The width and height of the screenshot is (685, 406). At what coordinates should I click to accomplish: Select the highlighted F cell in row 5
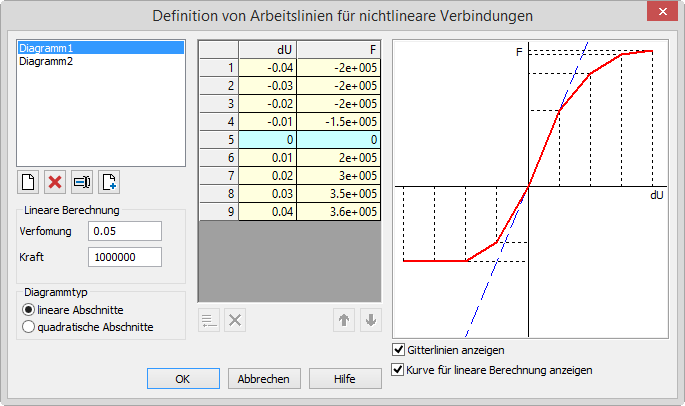coord(339,139)
